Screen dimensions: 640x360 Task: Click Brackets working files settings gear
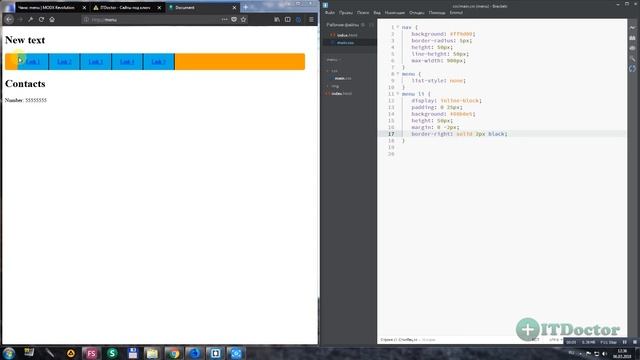pyautogui.click(x=363, y=25)
